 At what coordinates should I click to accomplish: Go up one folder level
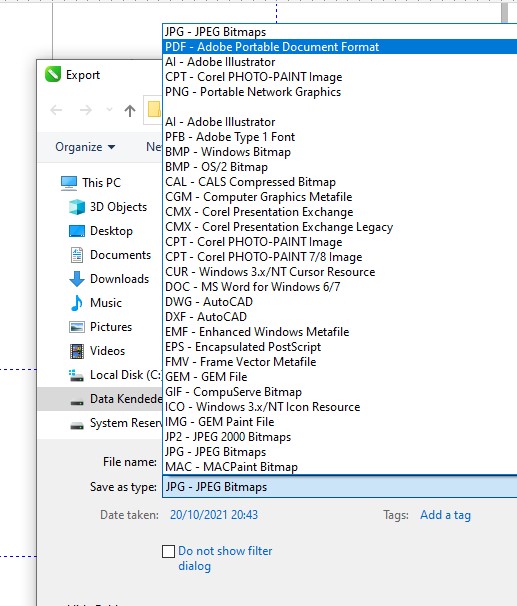(130, 111)
